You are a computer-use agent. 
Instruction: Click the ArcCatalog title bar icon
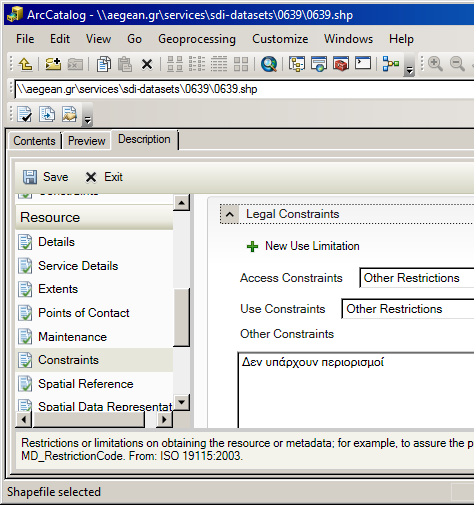point(15,15)
